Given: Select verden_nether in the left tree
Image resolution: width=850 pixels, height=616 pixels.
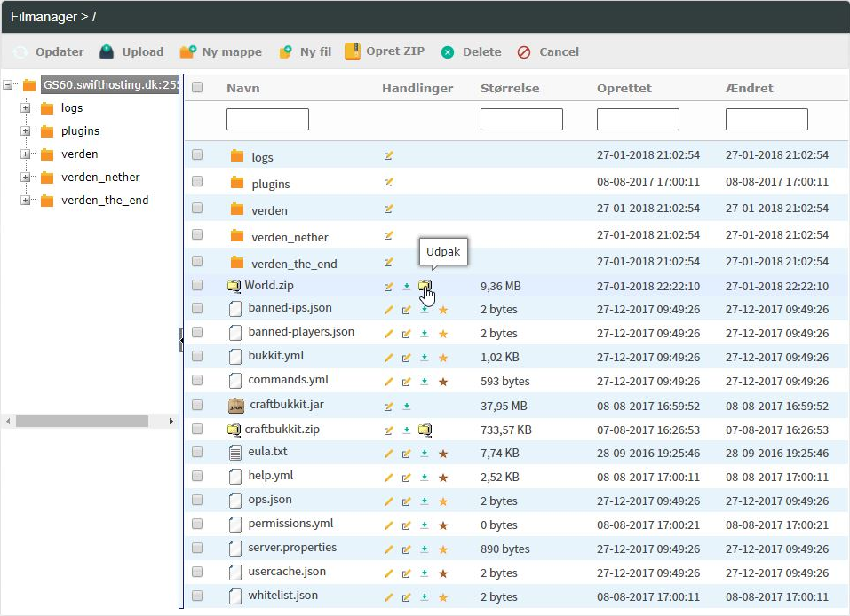Looking at the screenshot, I should pyautogui.click(x=100, y=178).
